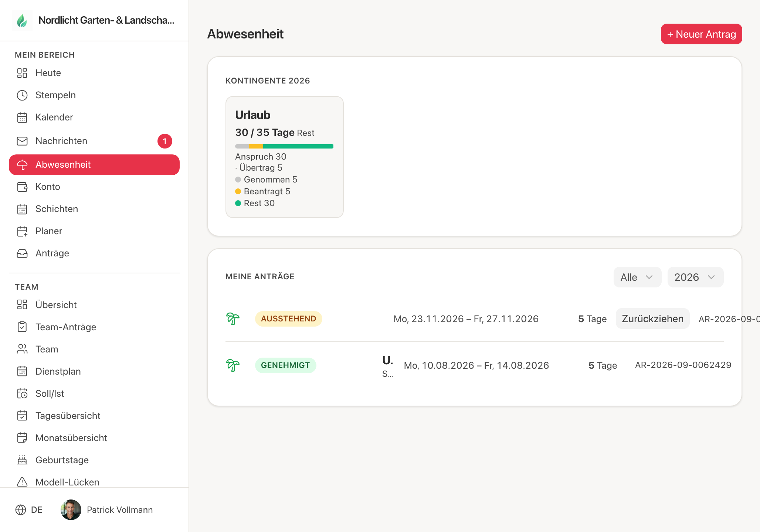Click palm tree icon of the GENEHMIGT request

[233, 365]
